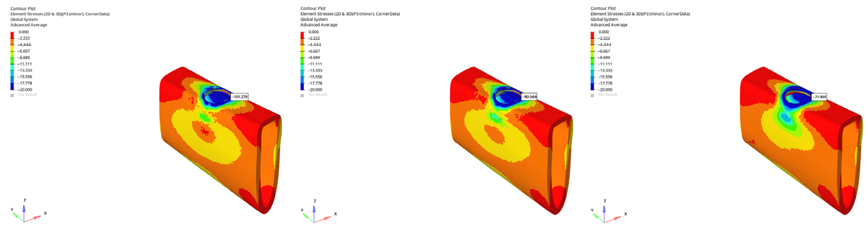Click Global System text in right plot

pos(604,19)
